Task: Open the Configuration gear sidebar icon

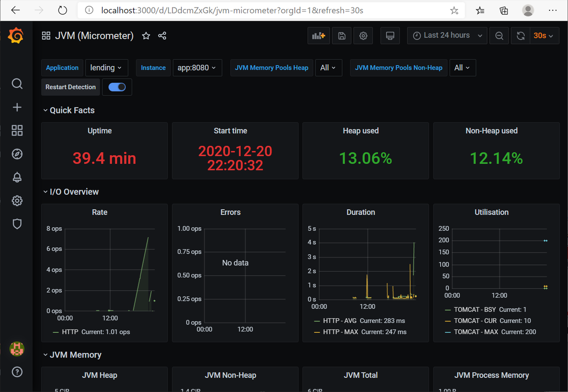Action: [x=17, y=201]
